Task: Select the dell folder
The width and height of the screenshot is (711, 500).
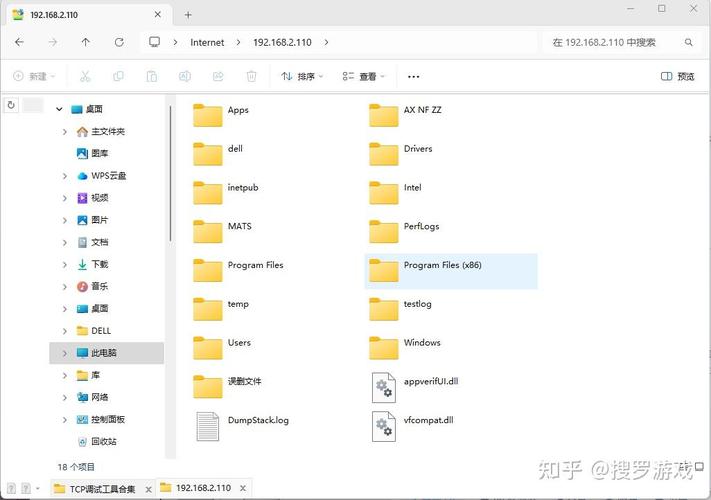Action: 218,154
